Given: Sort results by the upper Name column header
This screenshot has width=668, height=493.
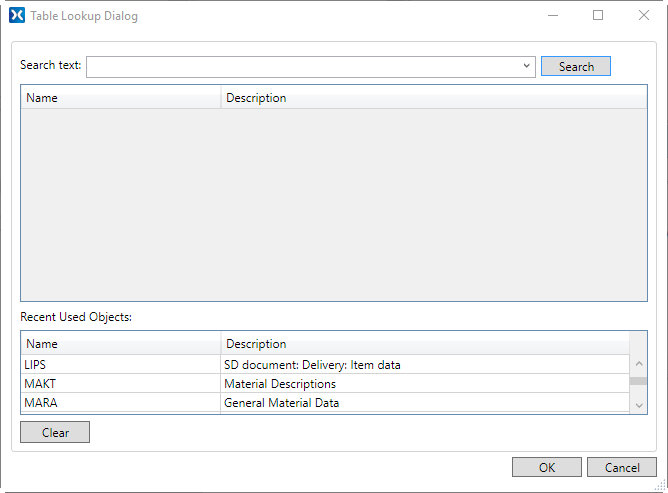Looking at the screenshot, I should (120, 98).
